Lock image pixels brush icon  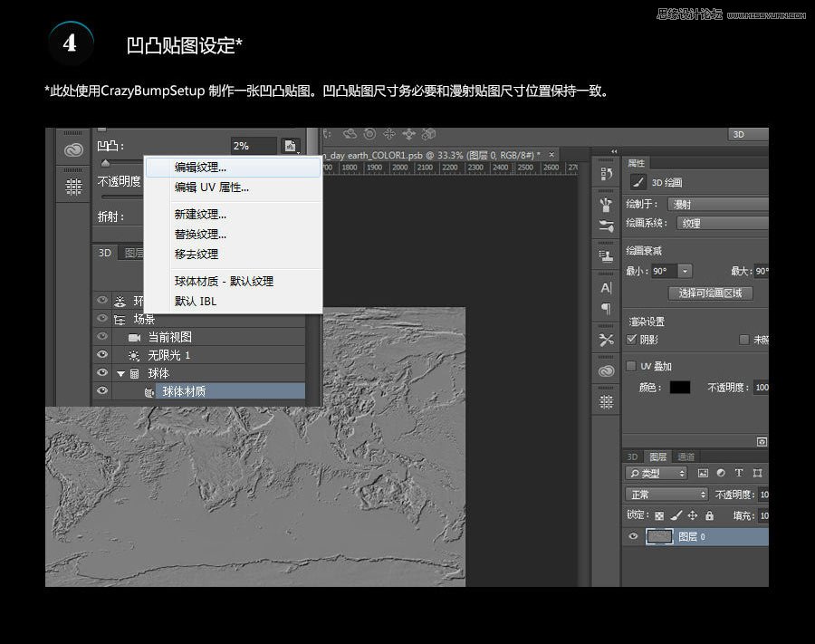tap(676, 515)
